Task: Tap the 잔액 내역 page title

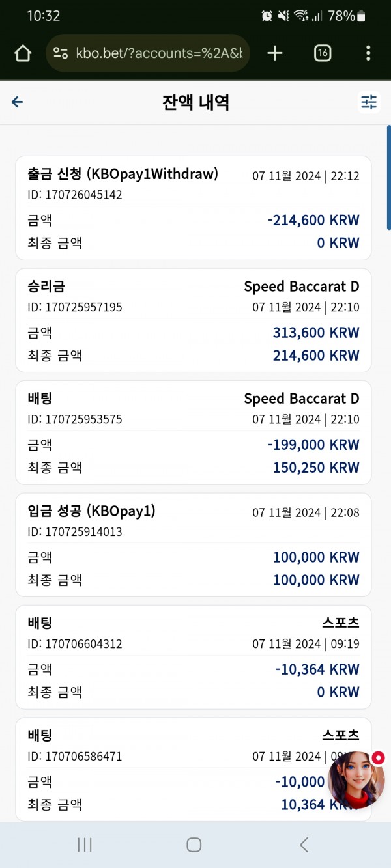Action: point(195,102)
